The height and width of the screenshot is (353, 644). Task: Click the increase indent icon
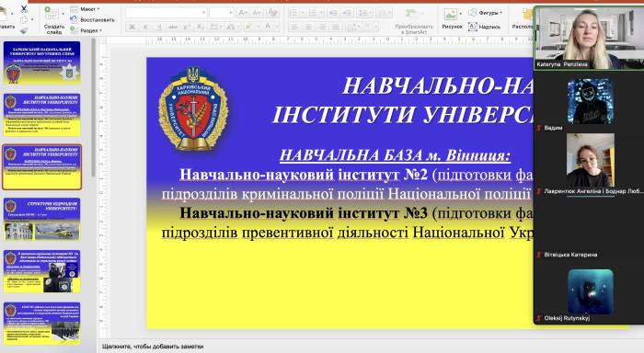tap(347, 13)
